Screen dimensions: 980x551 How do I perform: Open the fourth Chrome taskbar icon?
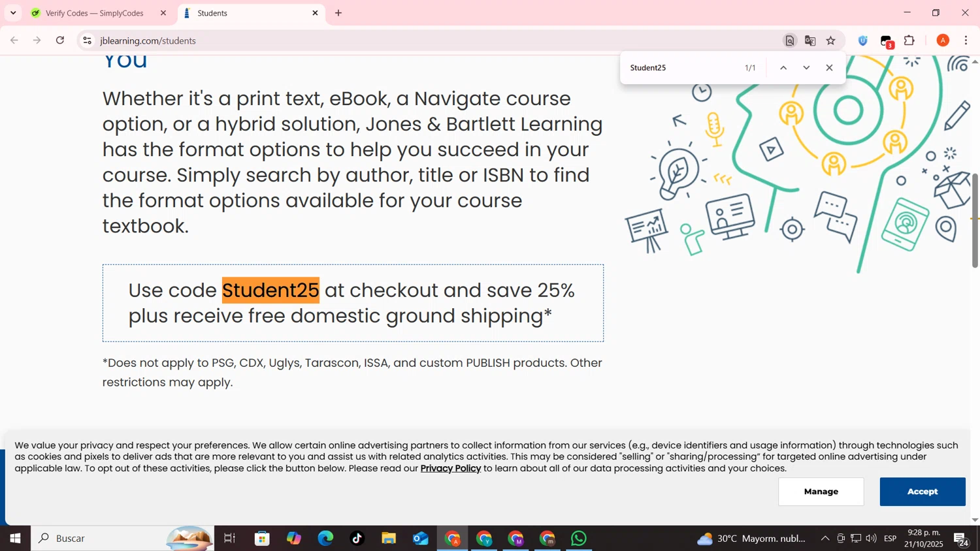click(x=547, y=539)
